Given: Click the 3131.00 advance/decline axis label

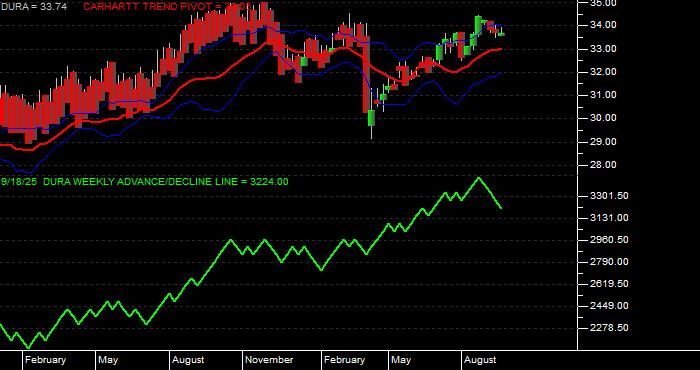Looking at the screenshot, I should tap(609, 218).
